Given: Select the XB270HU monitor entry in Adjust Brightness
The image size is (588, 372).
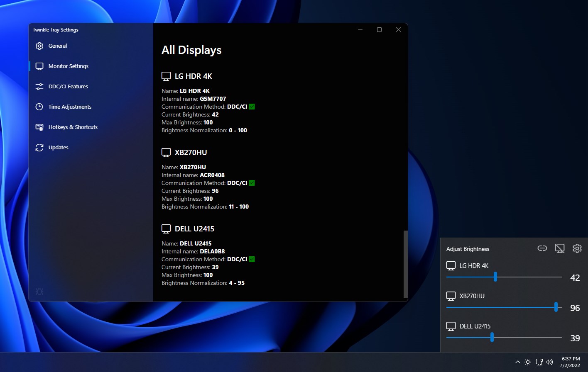Looking at the screenshot, I should pyautogui.click(x=473, y=296).
